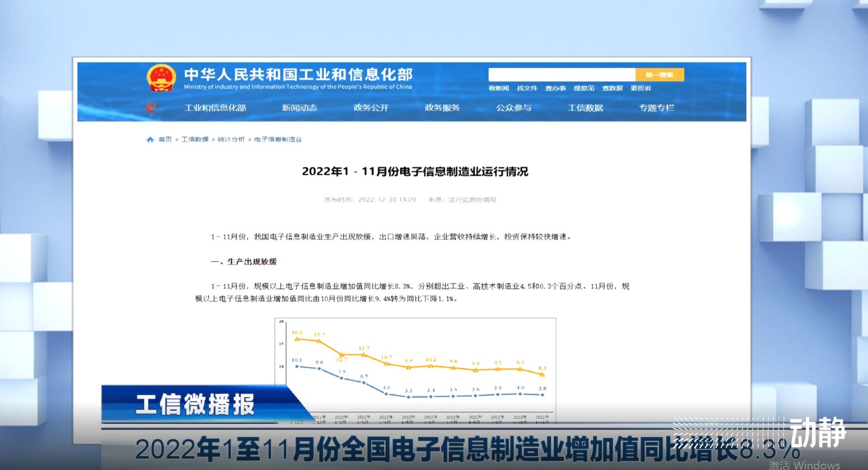Viewport: 868px width, 470px height.
Task: Select the 查办事 quick link
Action: pos(555,88)
